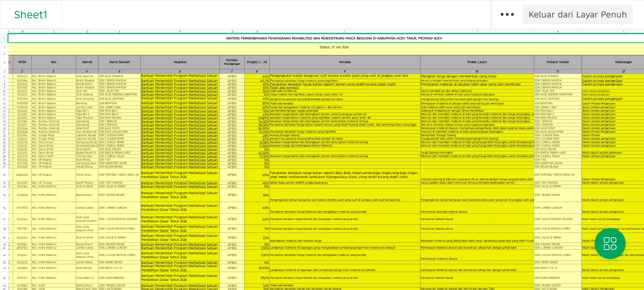Screen dimensions: 644x290
Task: Select SDN SUKA MAKMUR in Instansi terkait column
Action: [558, 278]
